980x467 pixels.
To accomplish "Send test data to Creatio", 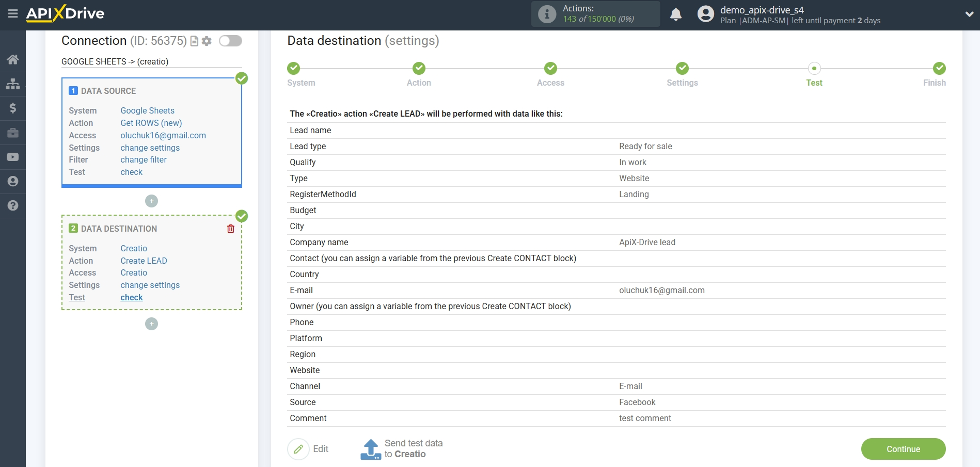I will click(x=402, y=449).
